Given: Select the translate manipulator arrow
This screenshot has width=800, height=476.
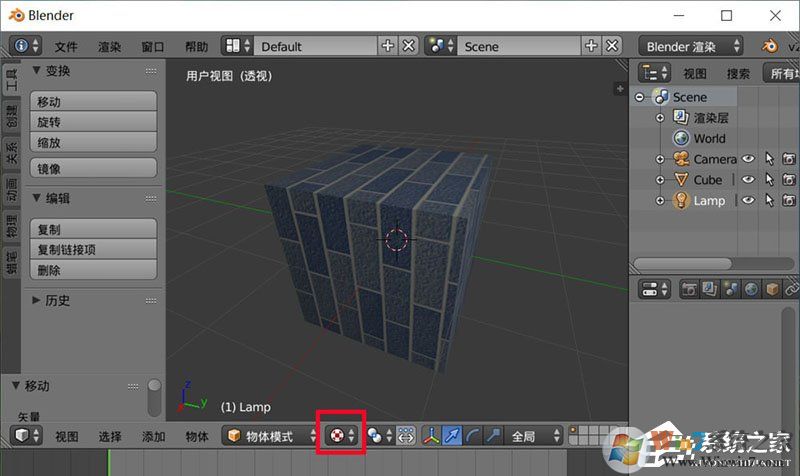Looking at the screenshot, I should 452,436.
